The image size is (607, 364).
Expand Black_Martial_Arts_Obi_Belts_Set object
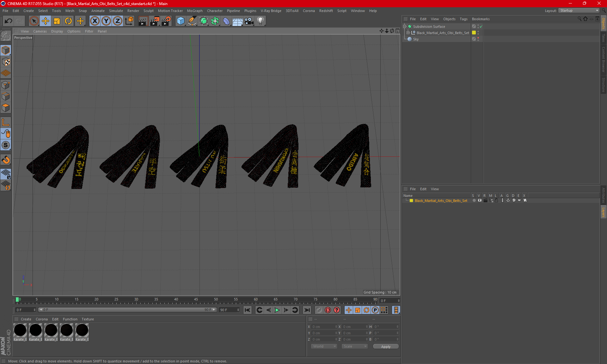click(x=408, y=33)
